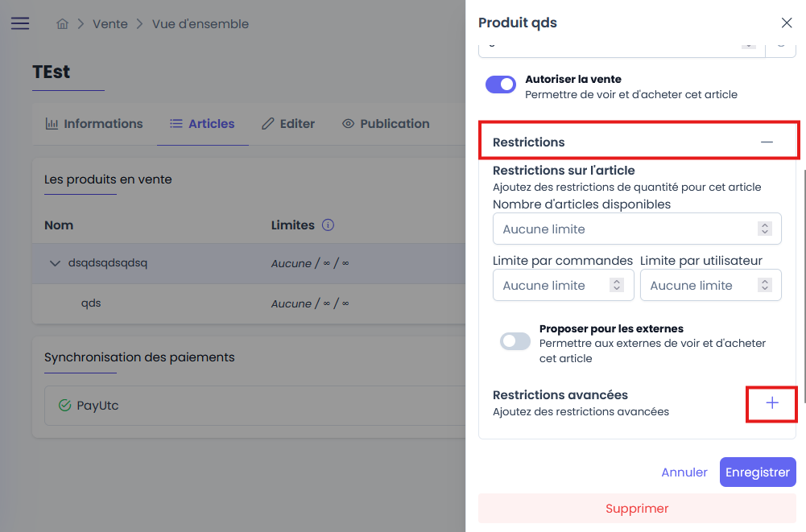The image size is (806, 532).
Task: Click the Nom column header
Action: (x=59, y=225)
